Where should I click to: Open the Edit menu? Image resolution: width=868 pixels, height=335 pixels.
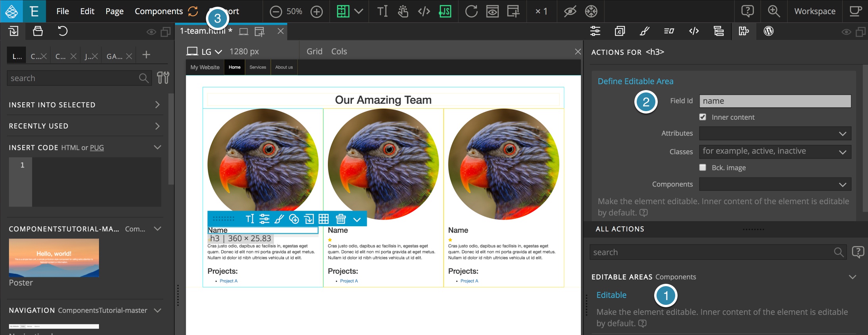pyautogui.click(x=87, y=11)
